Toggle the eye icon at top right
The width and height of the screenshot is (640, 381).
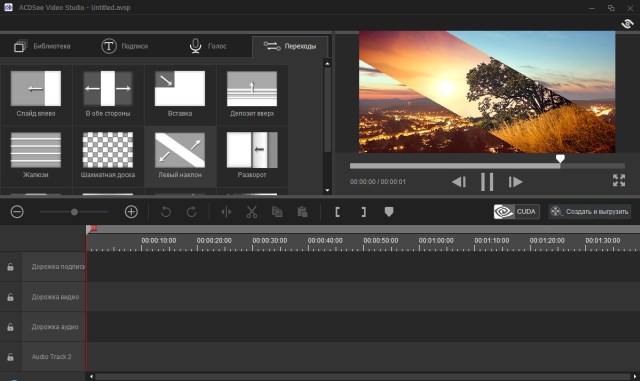pos(627,24)
